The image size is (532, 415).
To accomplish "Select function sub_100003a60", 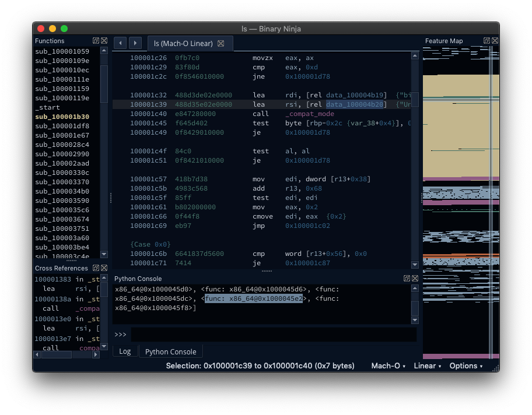I will click(x=62, y=238).
